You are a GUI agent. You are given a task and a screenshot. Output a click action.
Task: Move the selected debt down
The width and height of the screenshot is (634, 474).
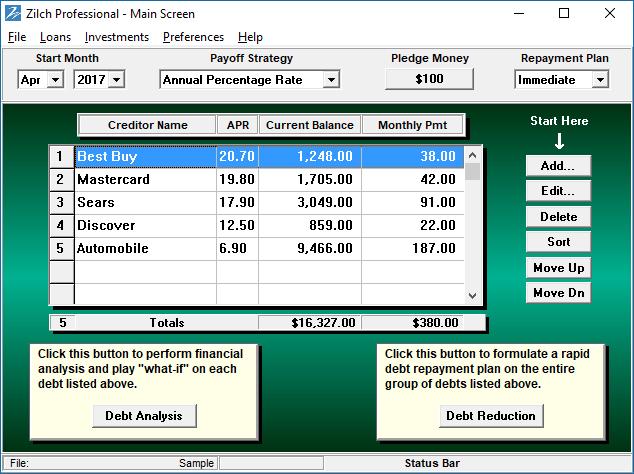click(558, 293)
